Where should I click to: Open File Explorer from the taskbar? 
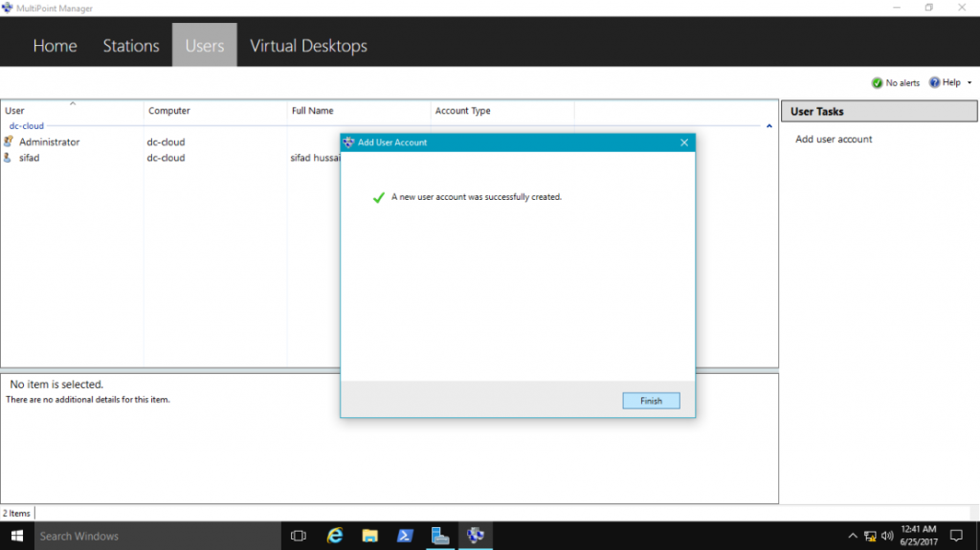[369, 536]
